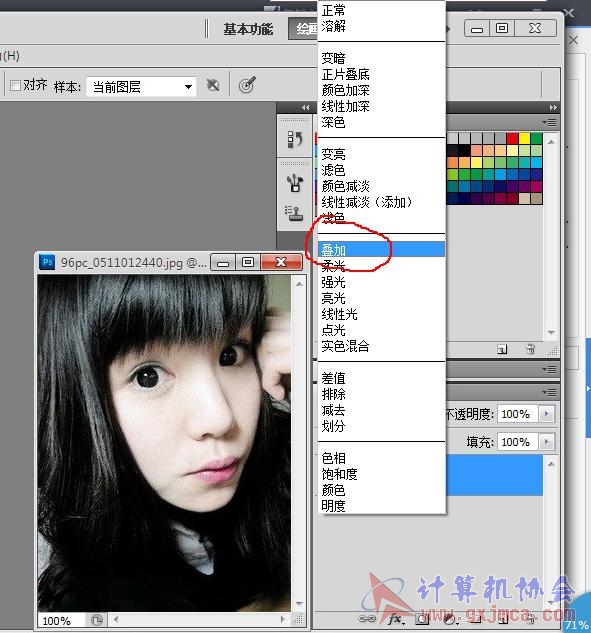Select the 减去 blend mode

click(381, 410)
